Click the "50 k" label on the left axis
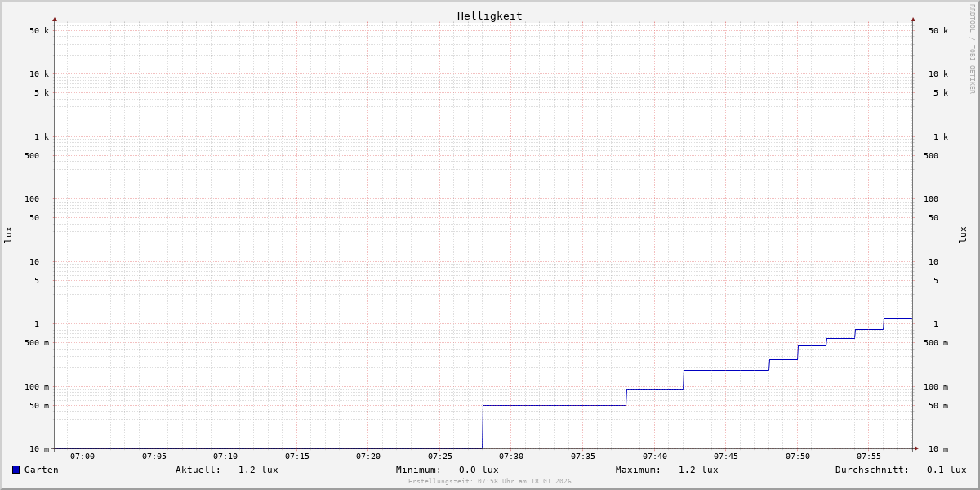The image size is (980, 490). pos(39,31)
